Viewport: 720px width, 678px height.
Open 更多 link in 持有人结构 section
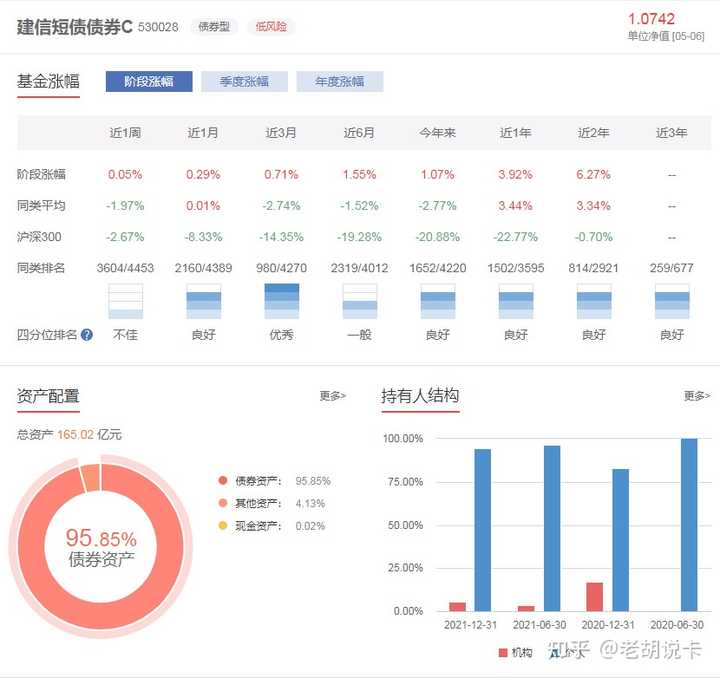pyautogui.click(x=697, y=396)
